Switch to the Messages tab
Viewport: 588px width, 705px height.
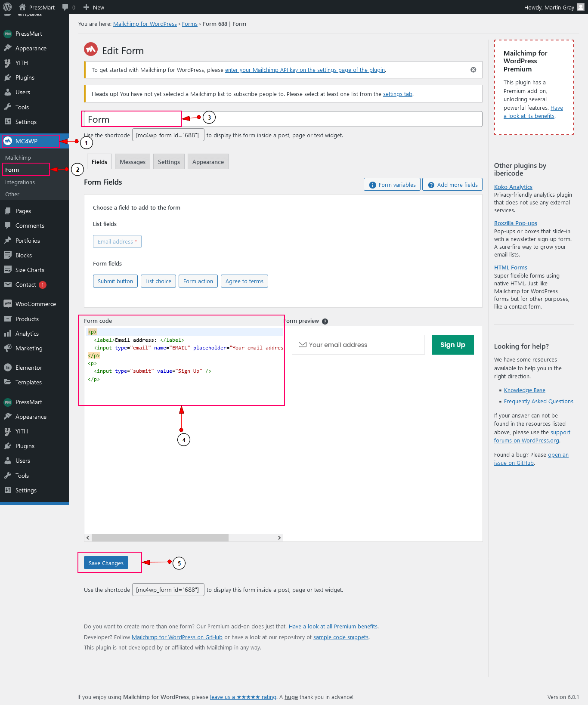click(x=132, y=162)
